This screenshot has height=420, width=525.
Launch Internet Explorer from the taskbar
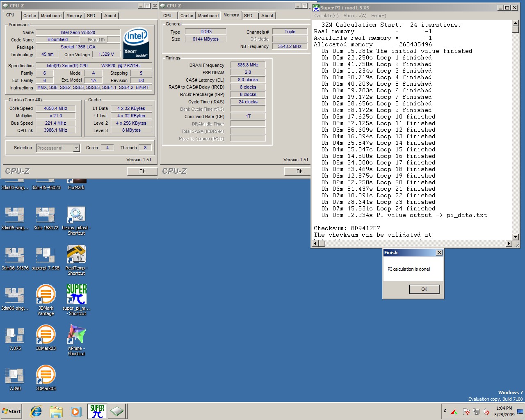36,411
